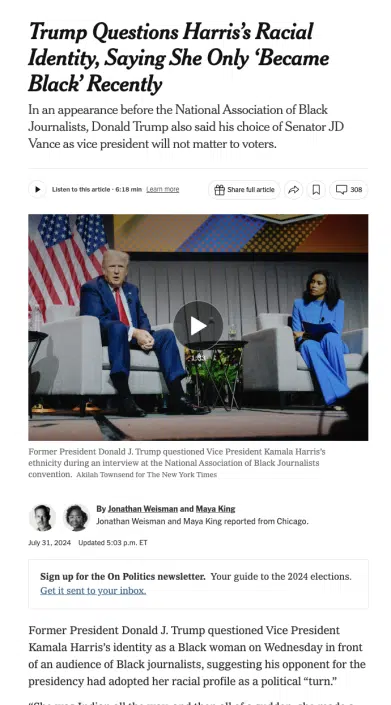Open Jonathan Weisman's author page

tap(143, 509)
